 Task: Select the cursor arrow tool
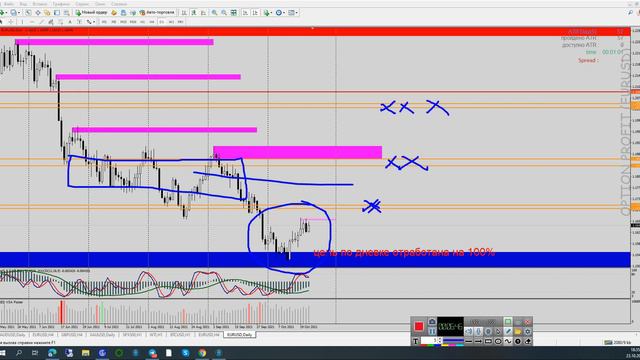pos(1,22)
